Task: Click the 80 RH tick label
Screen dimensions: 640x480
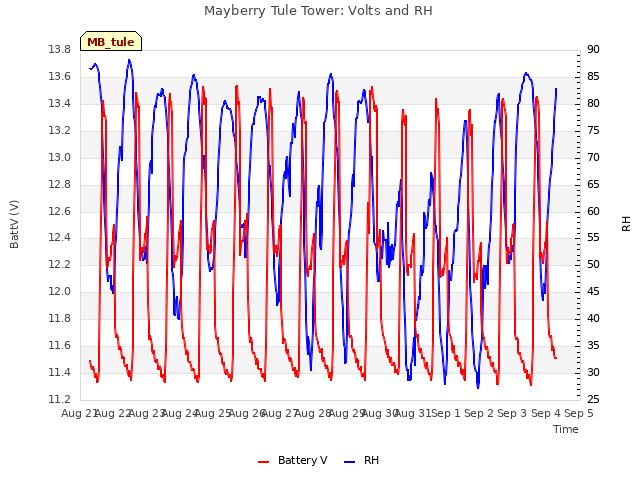Action: 593,104
